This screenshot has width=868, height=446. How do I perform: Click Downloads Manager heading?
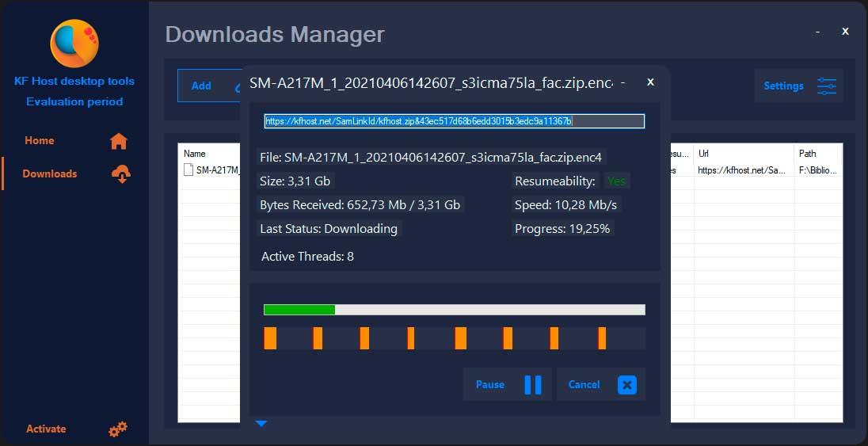point(275,34)
